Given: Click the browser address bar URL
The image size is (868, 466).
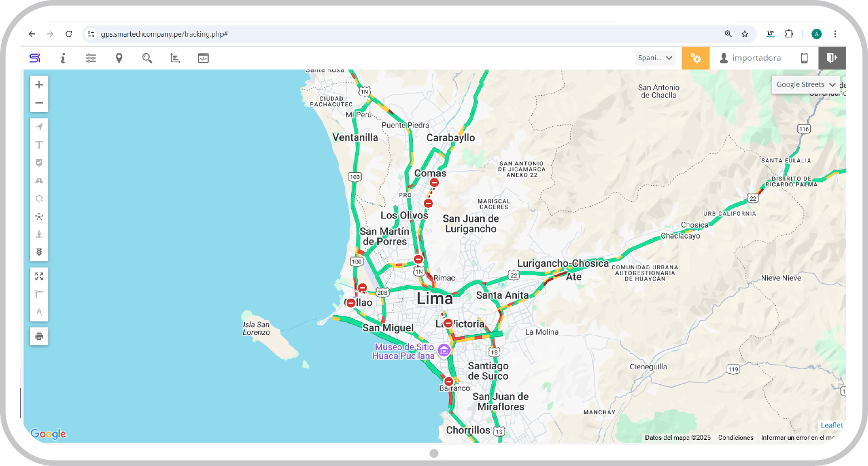Looking at the screenshot, I should 165,34.
